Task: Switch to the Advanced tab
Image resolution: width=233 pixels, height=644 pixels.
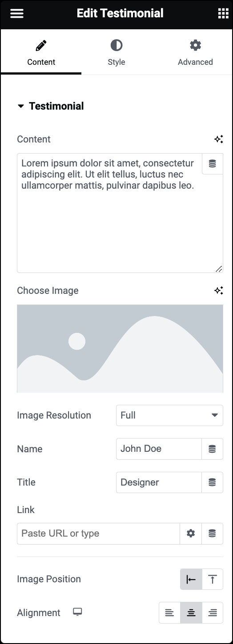Action: tap(195, 52)
